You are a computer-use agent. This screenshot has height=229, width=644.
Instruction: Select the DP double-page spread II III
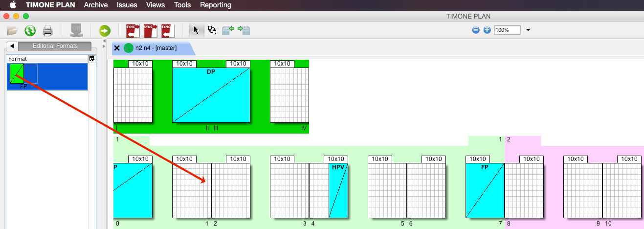point(211,95)
